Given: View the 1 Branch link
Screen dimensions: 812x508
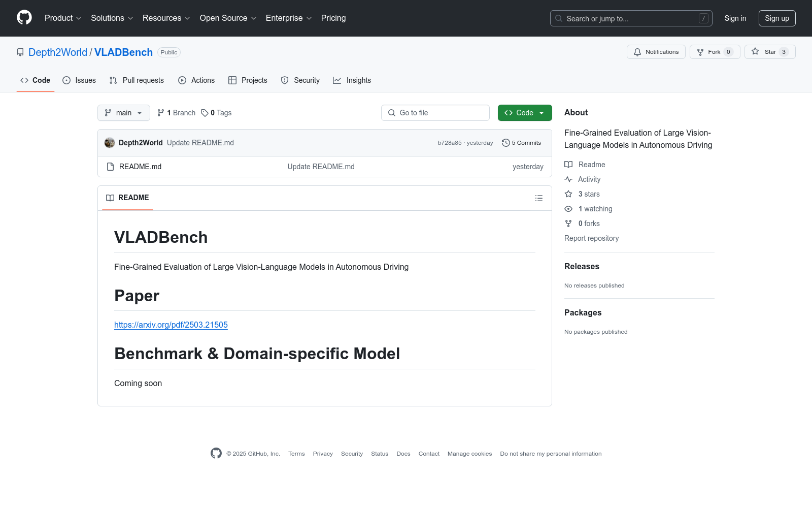Looking at the screenshot, I should (x=176, y=113).
